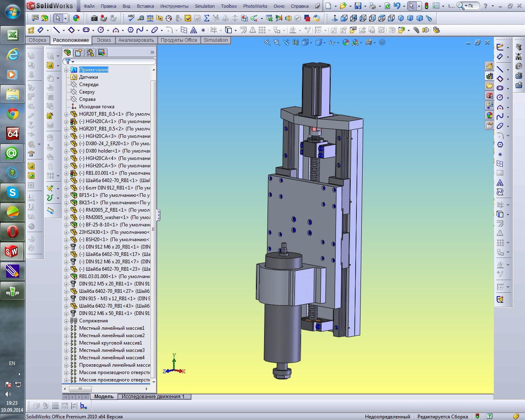Viewport: 525px width, 420px height.
Task: Open the Simulation command tab
Action: [x=216, y=40]
